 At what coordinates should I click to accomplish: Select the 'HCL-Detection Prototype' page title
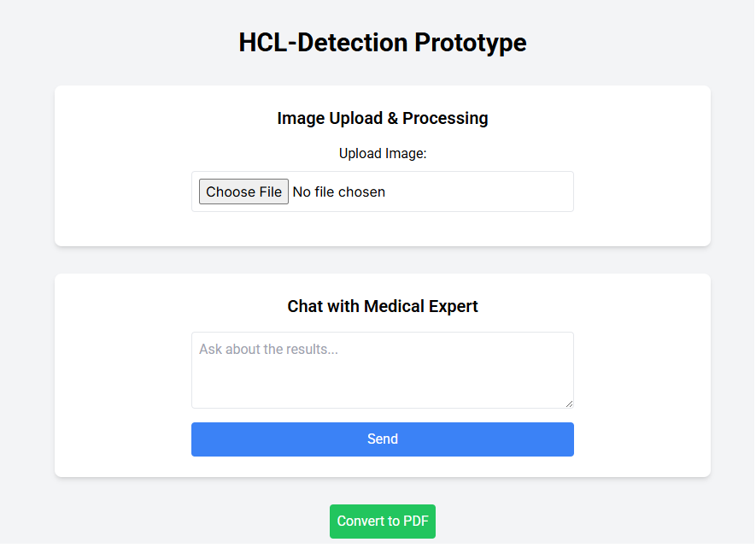coord(382,43)
